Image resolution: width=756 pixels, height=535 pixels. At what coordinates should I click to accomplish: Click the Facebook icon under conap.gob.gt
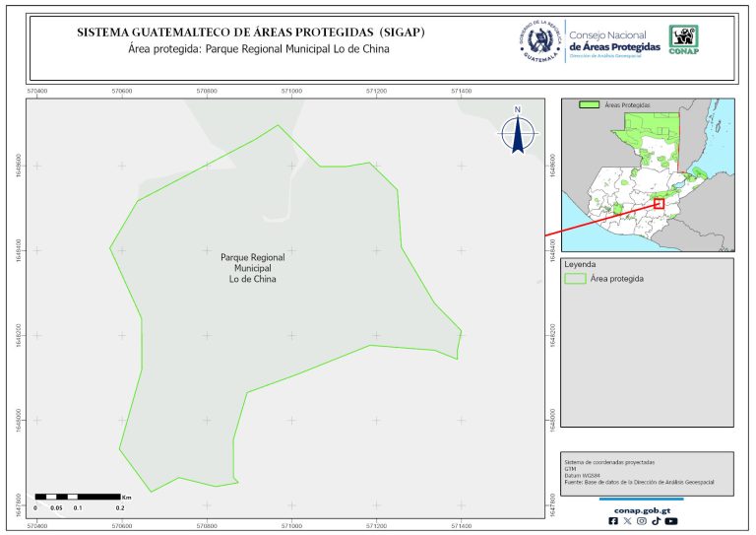pos(614,521)
